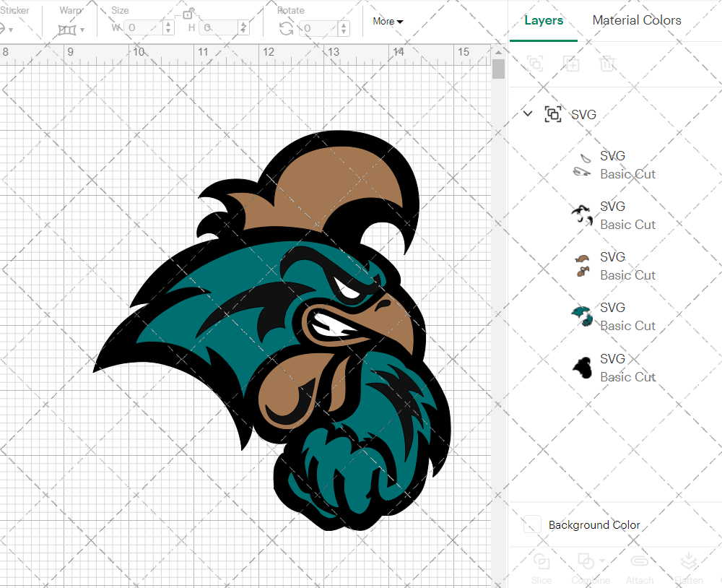722x588 pixels.
Task: Use the Flatten tool
Action: tap(689, 567)
